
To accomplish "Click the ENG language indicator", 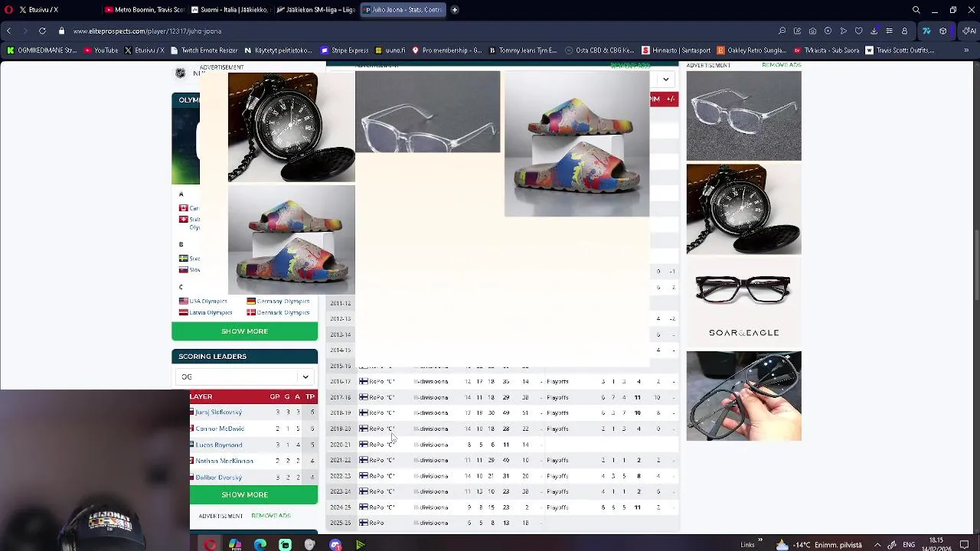I will pyautogui.click(x=909, y=545).
